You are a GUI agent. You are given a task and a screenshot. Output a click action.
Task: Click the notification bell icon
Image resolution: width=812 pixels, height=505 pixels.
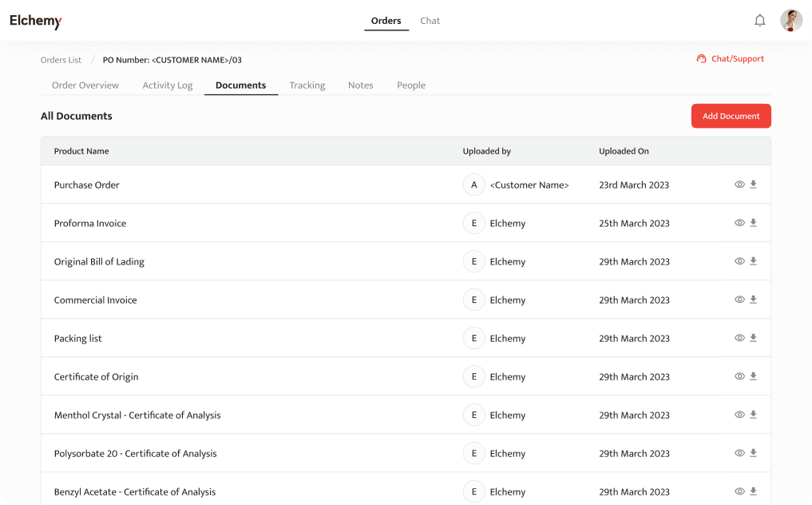click(x=759, y=21)
